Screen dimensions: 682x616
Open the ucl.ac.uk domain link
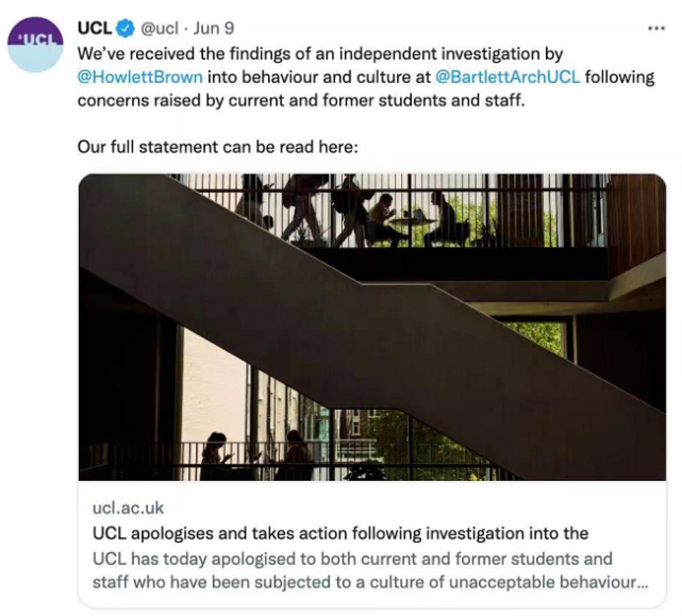coord(128,509)
